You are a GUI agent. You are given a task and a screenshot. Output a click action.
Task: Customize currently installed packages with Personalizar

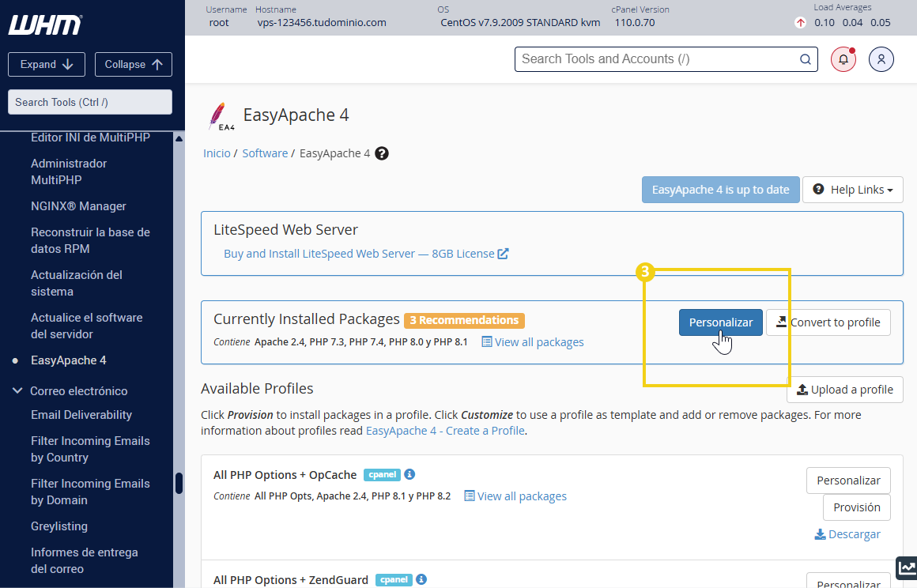720,322
